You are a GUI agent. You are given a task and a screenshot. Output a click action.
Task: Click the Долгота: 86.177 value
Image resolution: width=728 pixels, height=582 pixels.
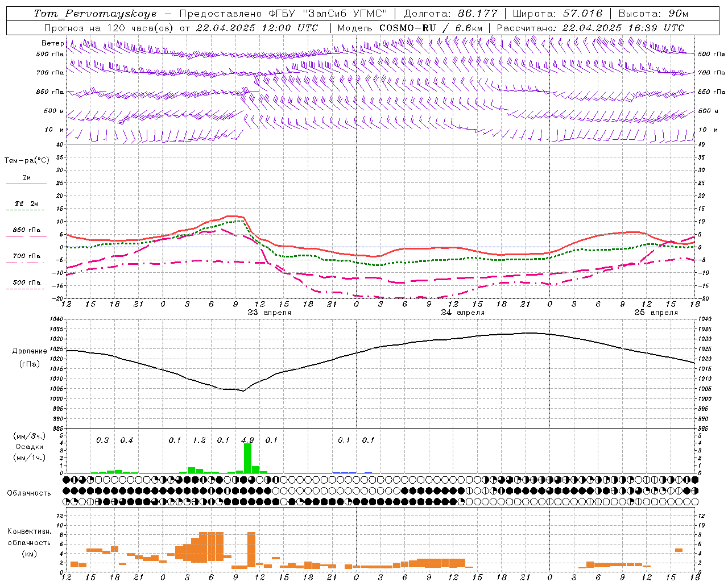point(450,14)
